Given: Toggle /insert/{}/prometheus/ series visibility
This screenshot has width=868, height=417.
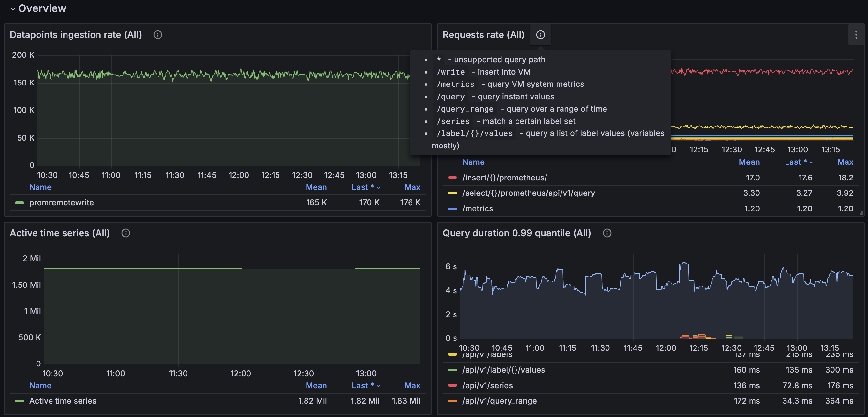Looking at the screenshot, I should (x=504, y=178).
